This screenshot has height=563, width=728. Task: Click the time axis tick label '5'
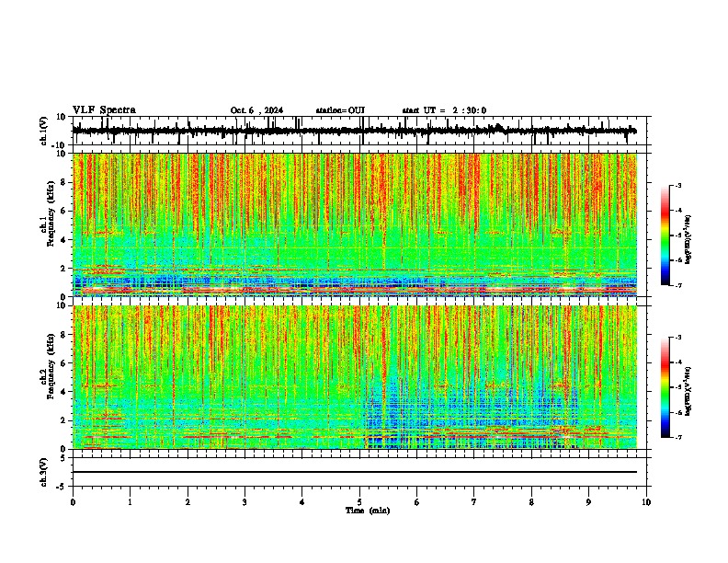point(359,502)
